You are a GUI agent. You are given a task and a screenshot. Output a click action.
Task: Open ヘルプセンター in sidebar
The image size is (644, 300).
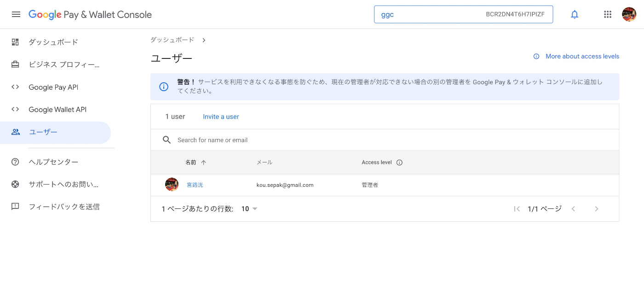[55, 162]
